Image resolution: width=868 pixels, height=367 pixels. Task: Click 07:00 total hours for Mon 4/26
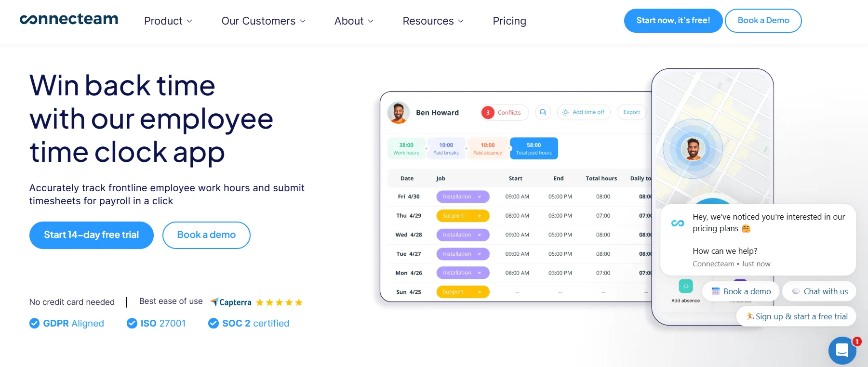pyautogui.click(x=603, y=273)
